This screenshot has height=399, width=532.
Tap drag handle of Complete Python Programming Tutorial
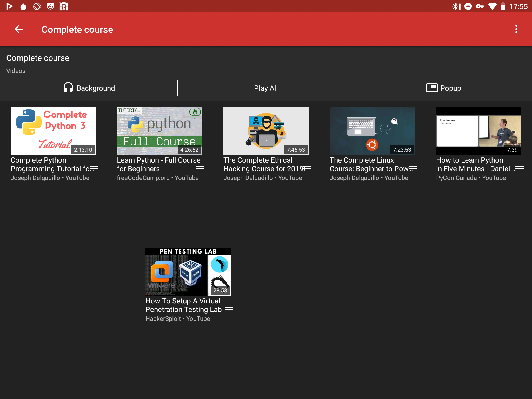click(x=94, y=168)
